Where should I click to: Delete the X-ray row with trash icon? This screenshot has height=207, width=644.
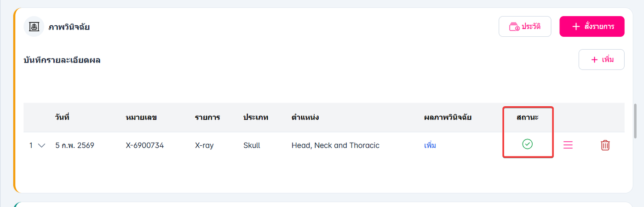[x=605, y=145]
